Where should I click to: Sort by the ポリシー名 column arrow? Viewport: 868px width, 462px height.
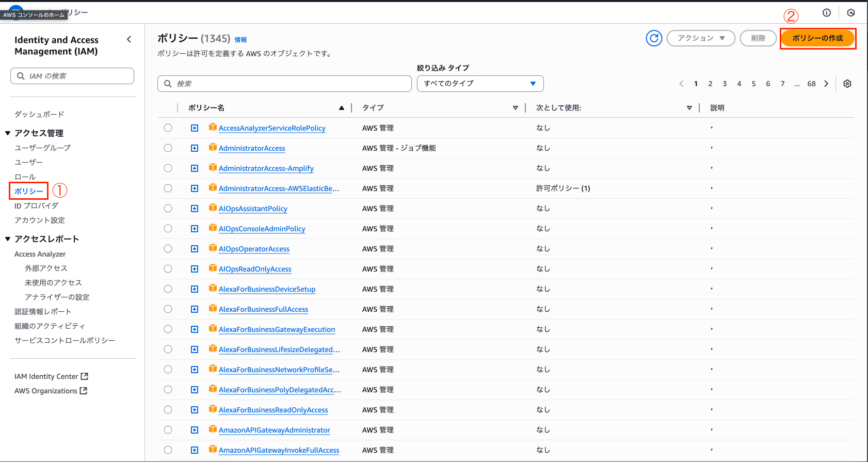[x=341, y=108]
